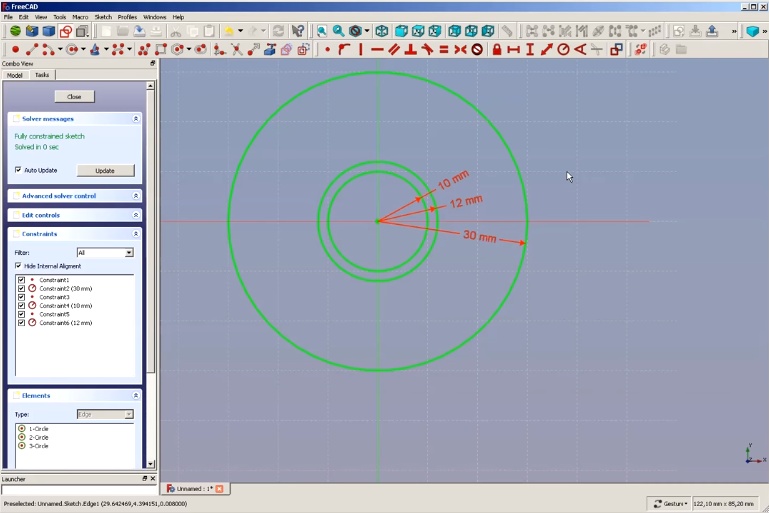Switch to the Model tab
Screen dimensions: 769x513
(x=15, y=75)
